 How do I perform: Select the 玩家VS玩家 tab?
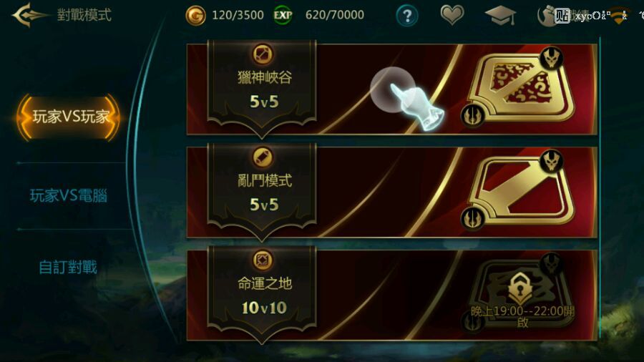coord(69,117)
